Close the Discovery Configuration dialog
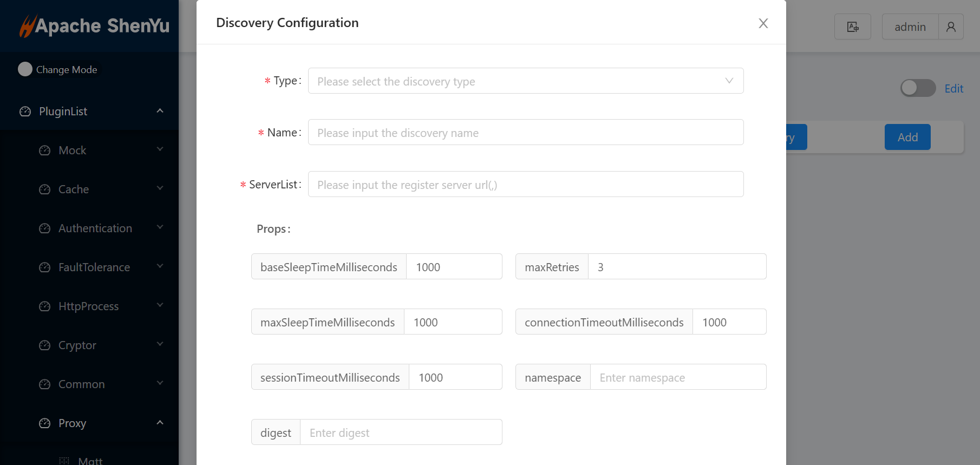This screenshot has height=465, width=980. 763,23
